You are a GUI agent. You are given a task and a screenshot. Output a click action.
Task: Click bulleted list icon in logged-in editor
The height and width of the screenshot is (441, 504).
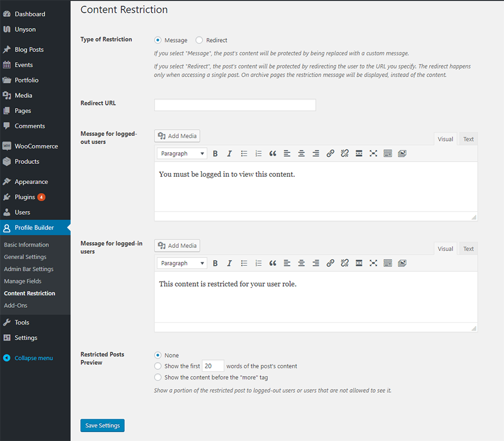tap(244, 264)
